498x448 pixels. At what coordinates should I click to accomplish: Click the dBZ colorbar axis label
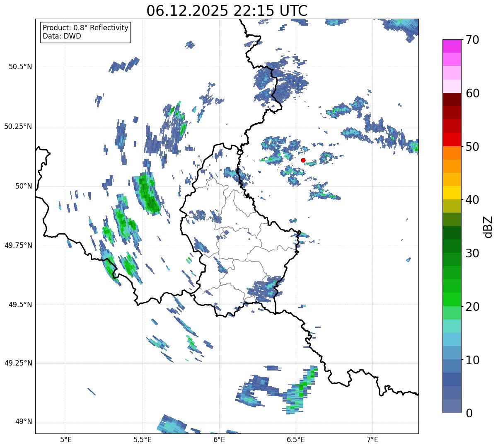488,227
